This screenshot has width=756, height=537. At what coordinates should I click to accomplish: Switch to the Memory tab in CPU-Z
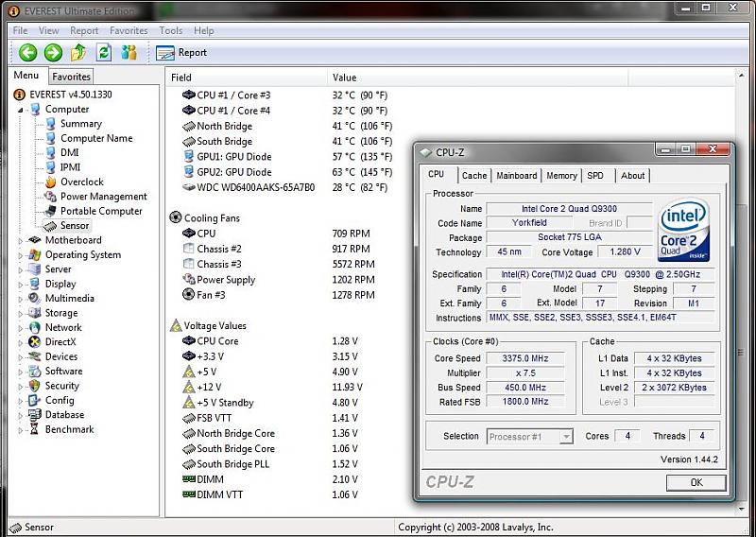(x=561, y=176)
